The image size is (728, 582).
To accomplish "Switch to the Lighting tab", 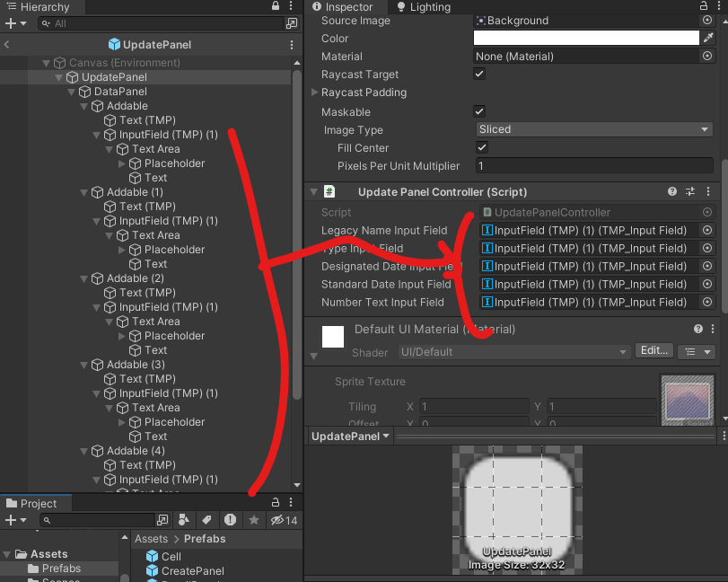I will 424,6.
